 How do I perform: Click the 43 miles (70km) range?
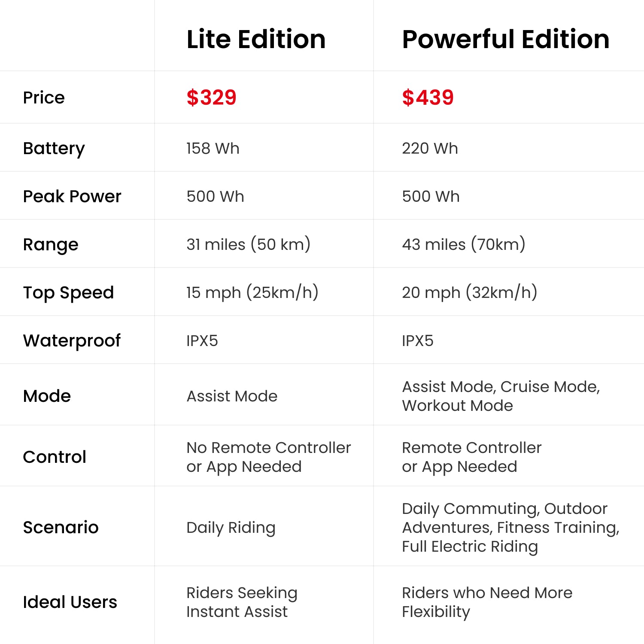coord(463,244)
